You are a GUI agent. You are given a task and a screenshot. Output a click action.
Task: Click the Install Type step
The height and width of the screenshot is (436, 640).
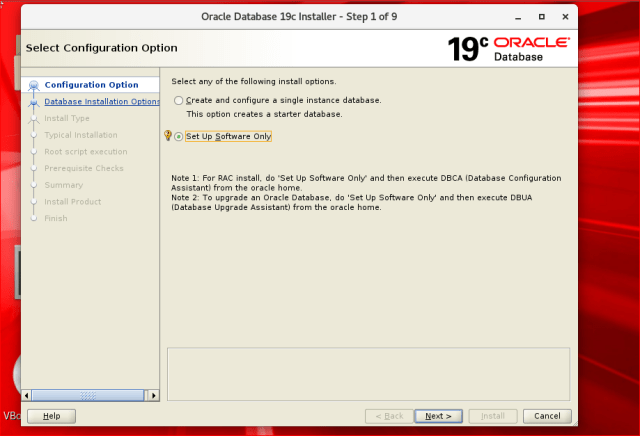click(67, 118)
